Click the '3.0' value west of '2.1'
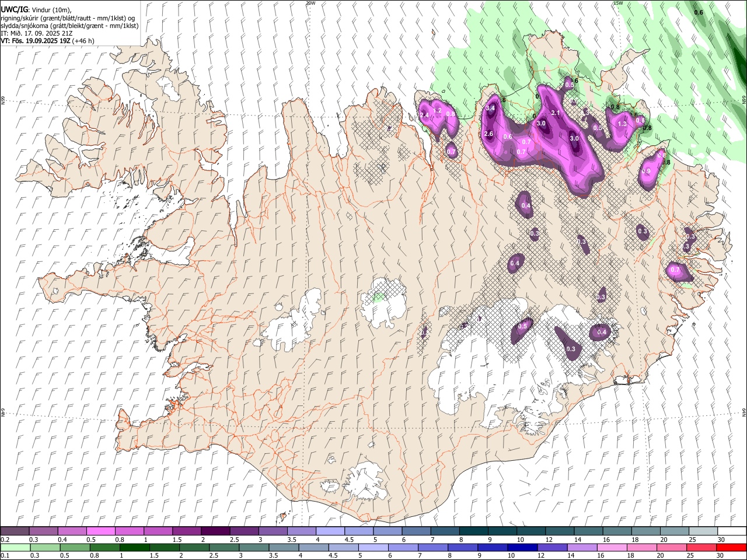Viewport: 747px width, 560px height. click(541, 124)
